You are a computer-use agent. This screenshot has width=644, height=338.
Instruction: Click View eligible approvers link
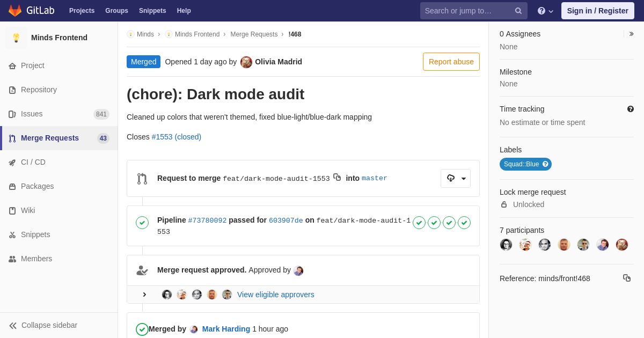tap(276, 295)
